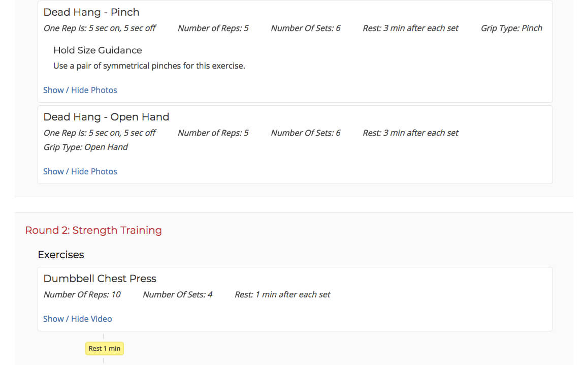Click Number Of Reps: 10 text
588x365 pixels.
(82, 295)
